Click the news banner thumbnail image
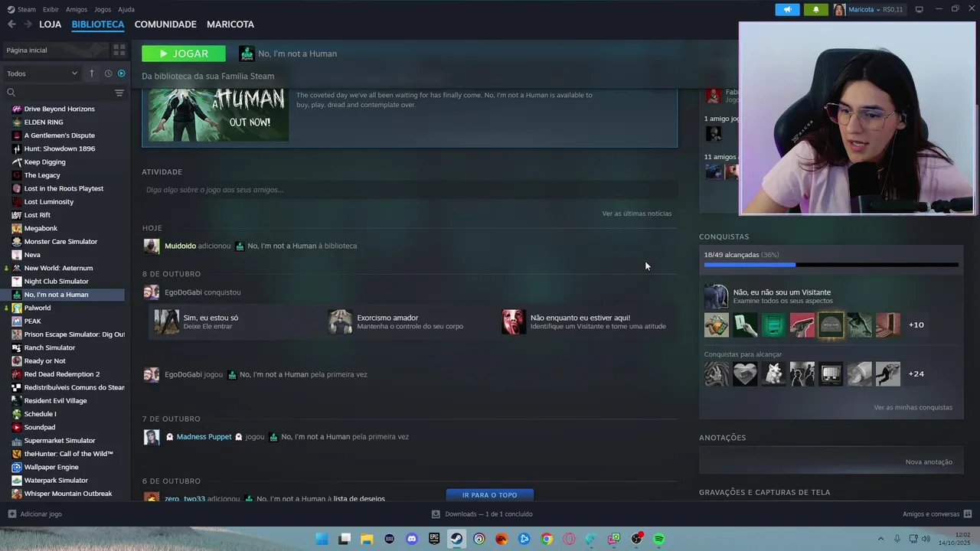The height and width of the screenshot is (551, 980). 218,115
